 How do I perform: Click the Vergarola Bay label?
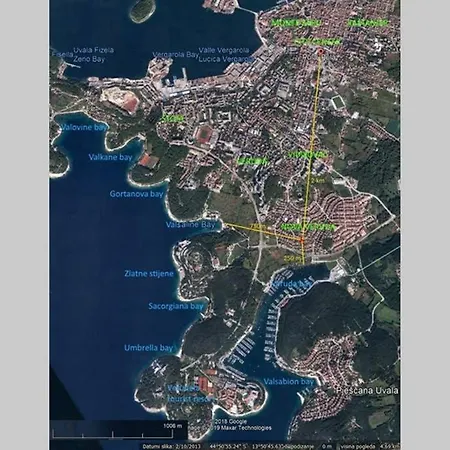176,55
